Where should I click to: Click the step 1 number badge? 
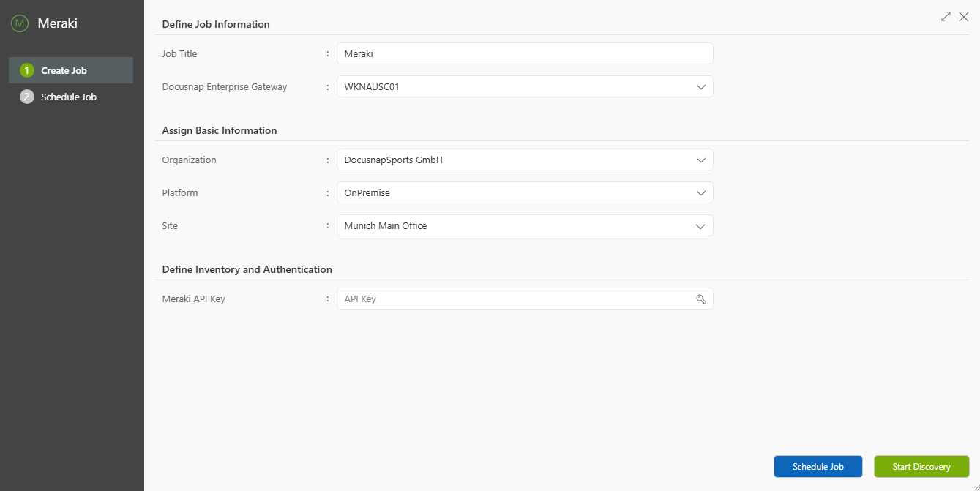pos(27,70)
